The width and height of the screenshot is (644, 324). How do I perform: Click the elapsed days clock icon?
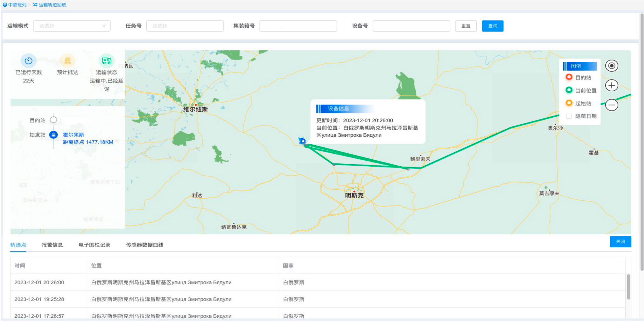tap(29, 61)
